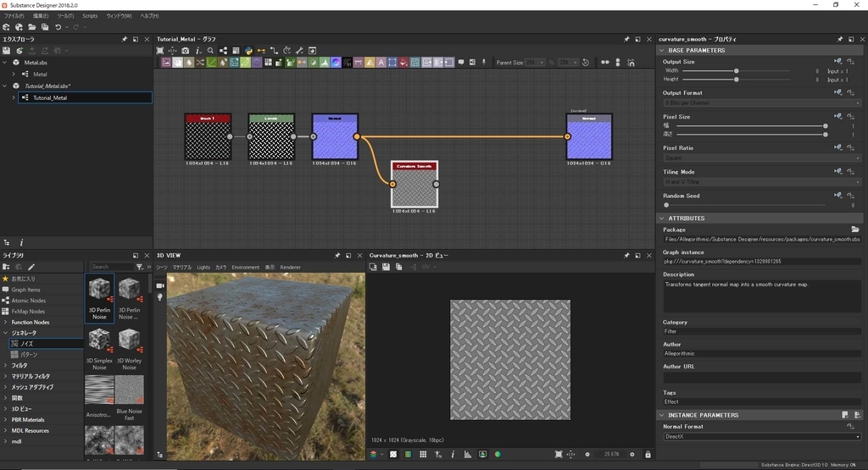The width and height of the screenshot is (868, 470).
Task: Click the light bulb icon in 3D View
Action: (x=160, y=298)
